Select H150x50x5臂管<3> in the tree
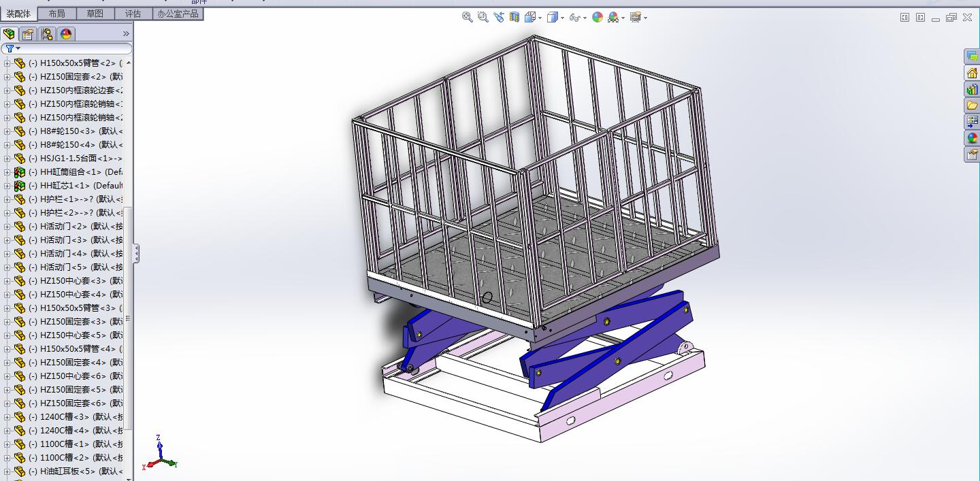The height and width of the screenshot is (481, 980). (x=76, y=308)
